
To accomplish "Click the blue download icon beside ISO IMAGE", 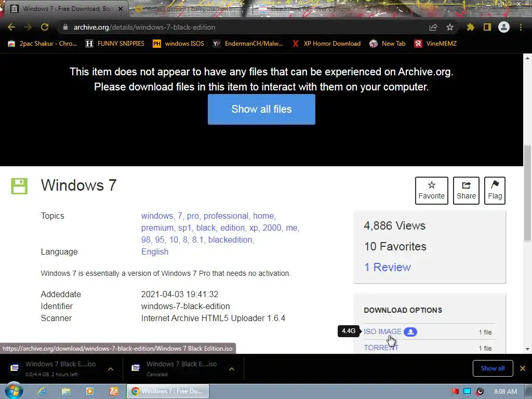I will 410,332.
